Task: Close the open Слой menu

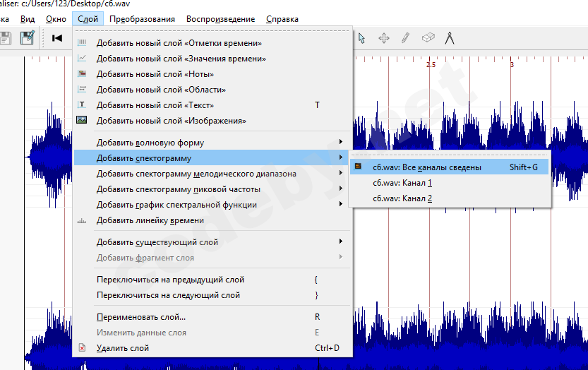Action: click(x=88, y=19)
